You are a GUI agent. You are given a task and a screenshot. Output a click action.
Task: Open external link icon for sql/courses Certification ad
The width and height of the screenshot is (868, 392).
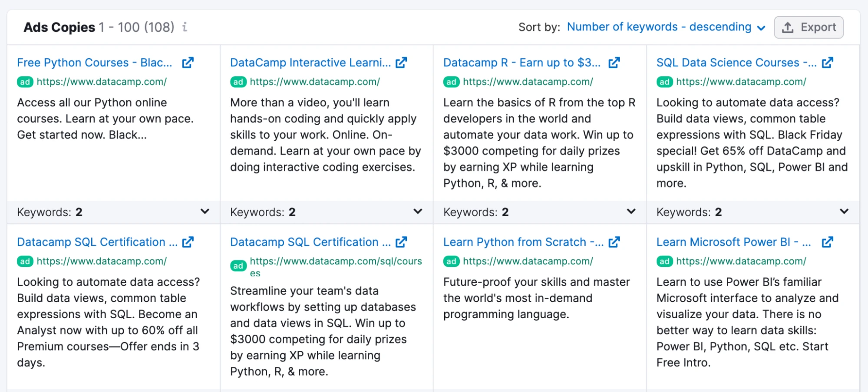pyautogui.click(x=401, y=242)
